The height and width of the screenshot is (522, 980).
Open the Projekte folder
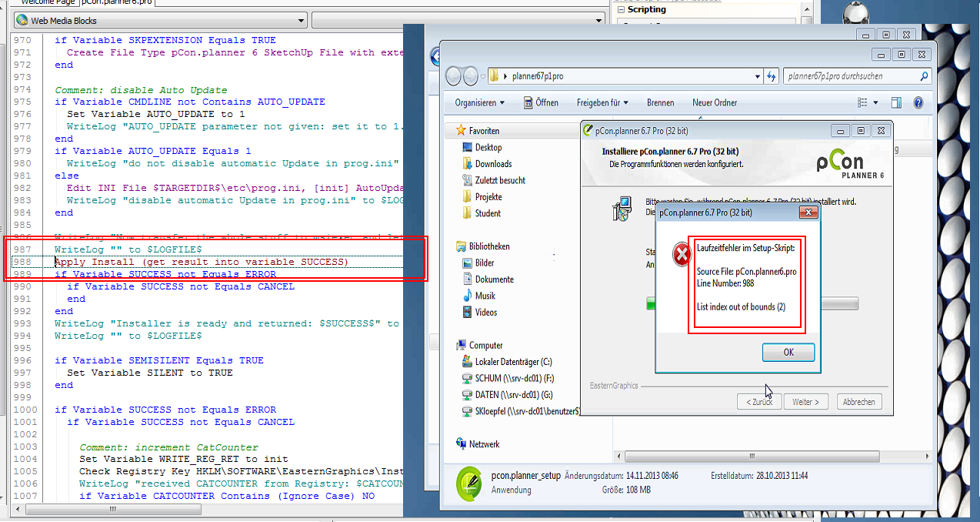point(482,197)
